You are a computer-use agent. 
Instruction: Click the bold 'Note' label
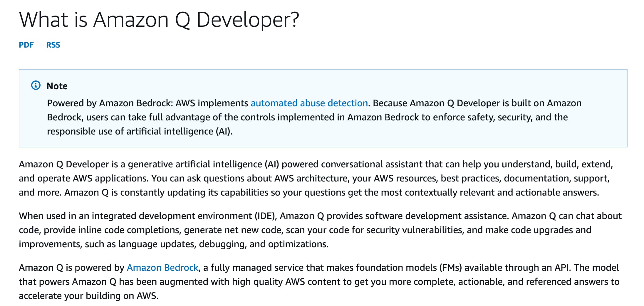coord(57,86)
